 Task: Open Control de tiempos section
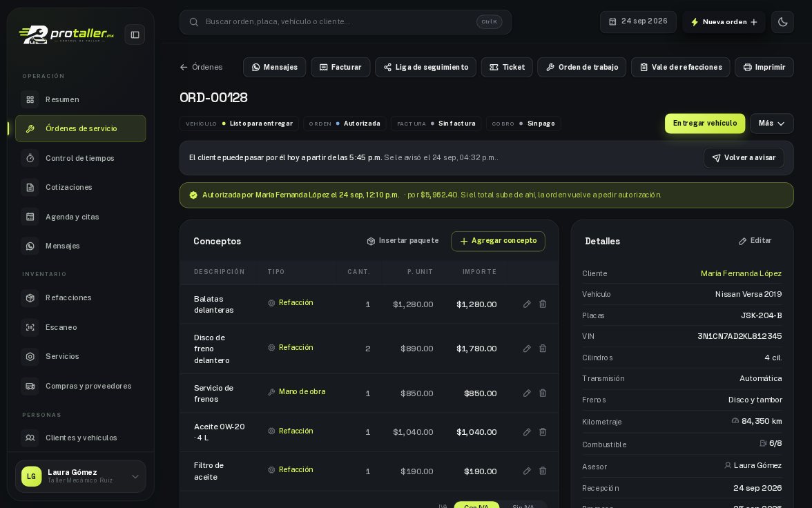pyautogui.click(x=80, y=158)
